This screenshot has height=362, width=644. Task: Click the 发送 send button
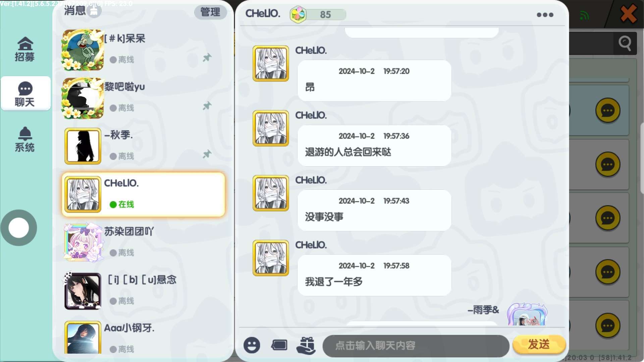539,344
